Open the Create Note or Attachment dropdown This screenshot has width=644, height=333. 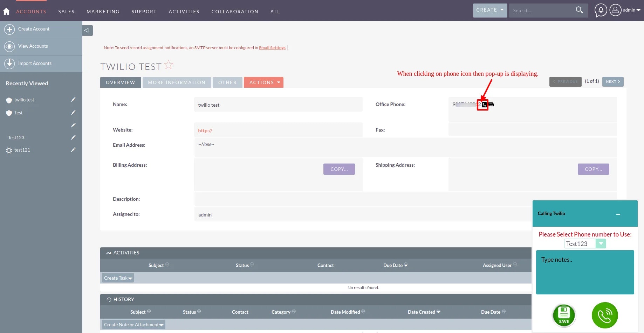point(133,325)
